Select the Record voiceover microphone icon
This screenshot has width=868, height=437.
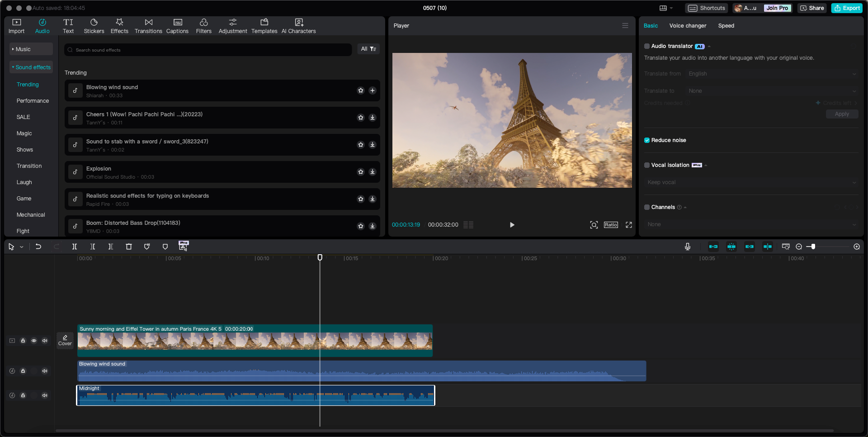687,247
